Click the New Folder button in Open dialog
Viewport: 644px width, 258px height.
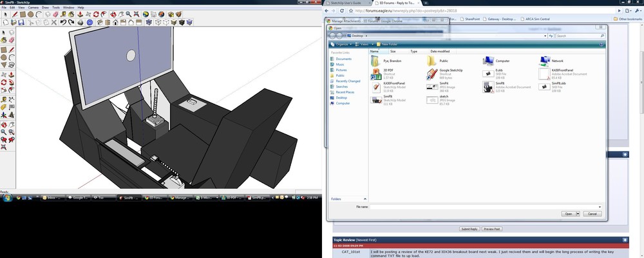point(387,44)
